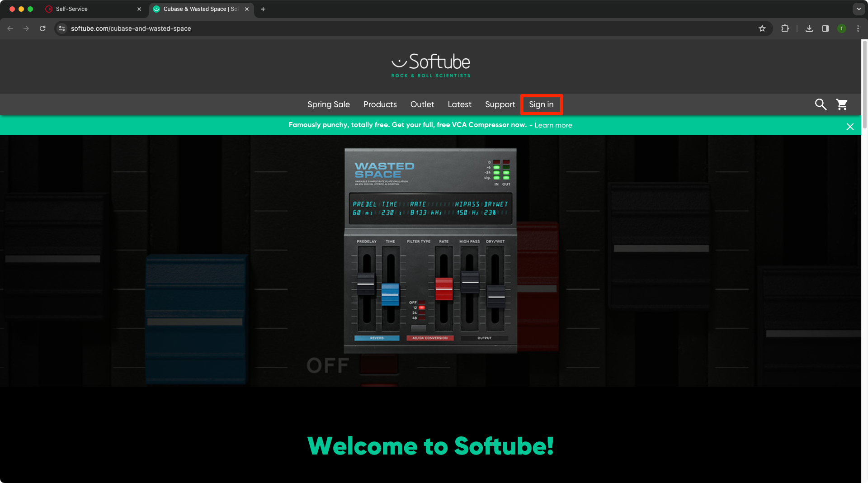Go back to previous page
The width and height of the screenshot is (868, 483).
(10, 28)
